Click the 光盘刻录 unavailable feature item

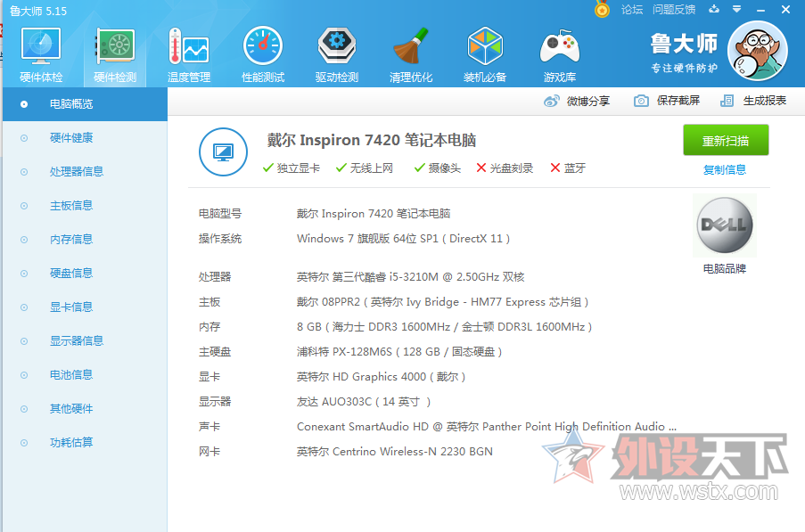pos(505,168)
